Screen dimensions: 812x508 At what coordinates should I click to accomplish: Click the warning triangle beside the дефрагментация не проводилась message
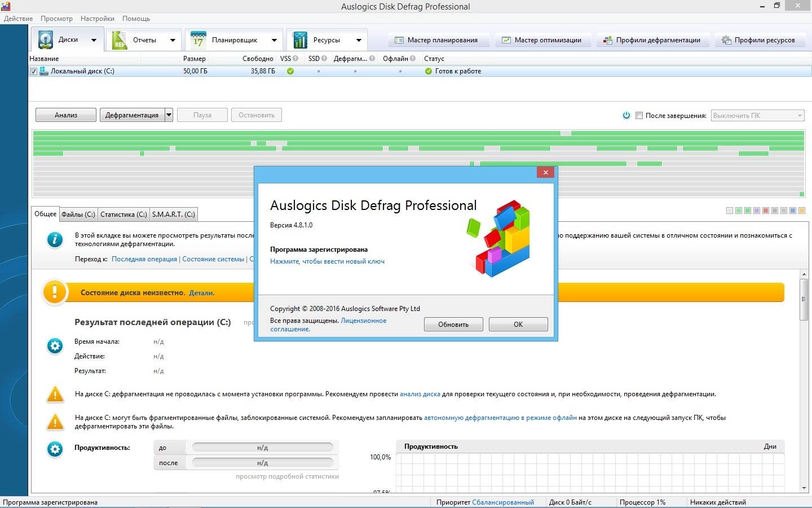(55, 394)
